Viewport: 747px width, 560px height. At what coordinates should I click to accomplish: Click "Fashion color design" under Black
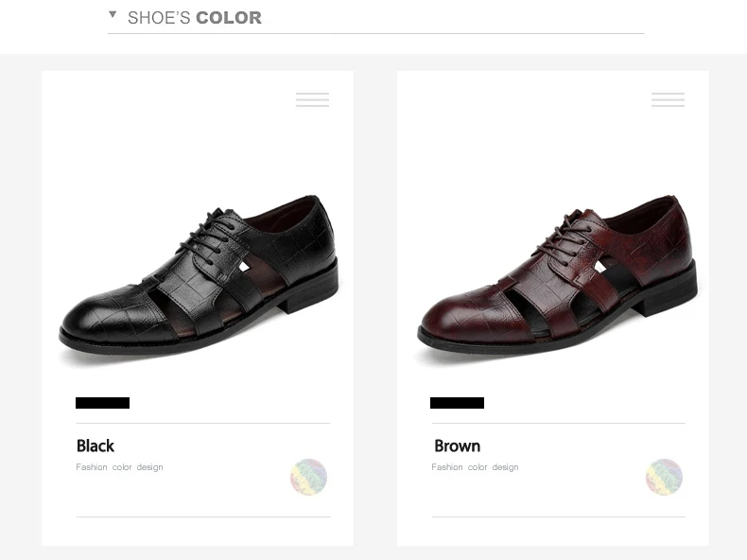pos(119,467)
